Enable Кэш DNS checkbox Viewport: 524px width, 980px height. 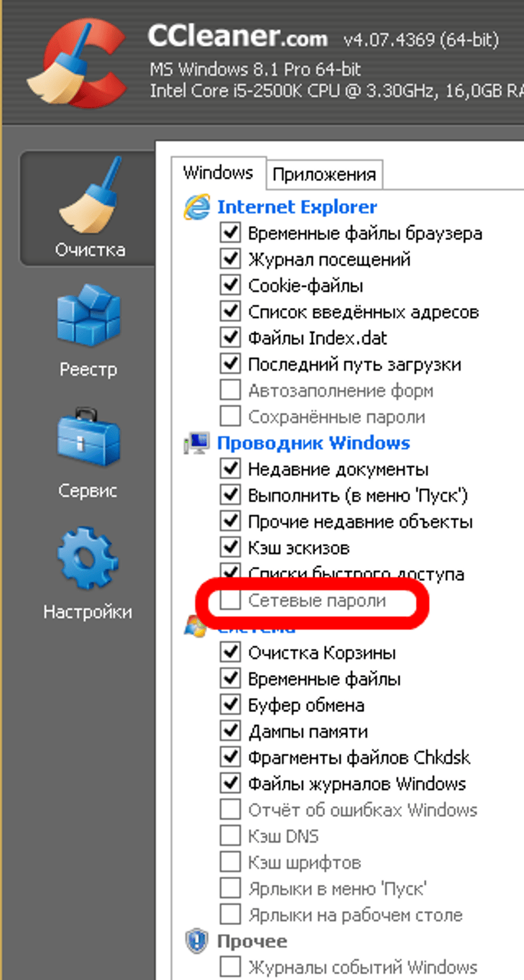click(x=231, y=836)
